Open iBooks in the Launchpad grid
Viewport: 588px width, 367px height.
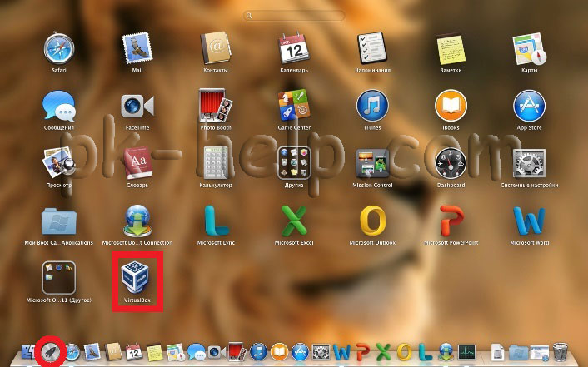pos(451,106)
